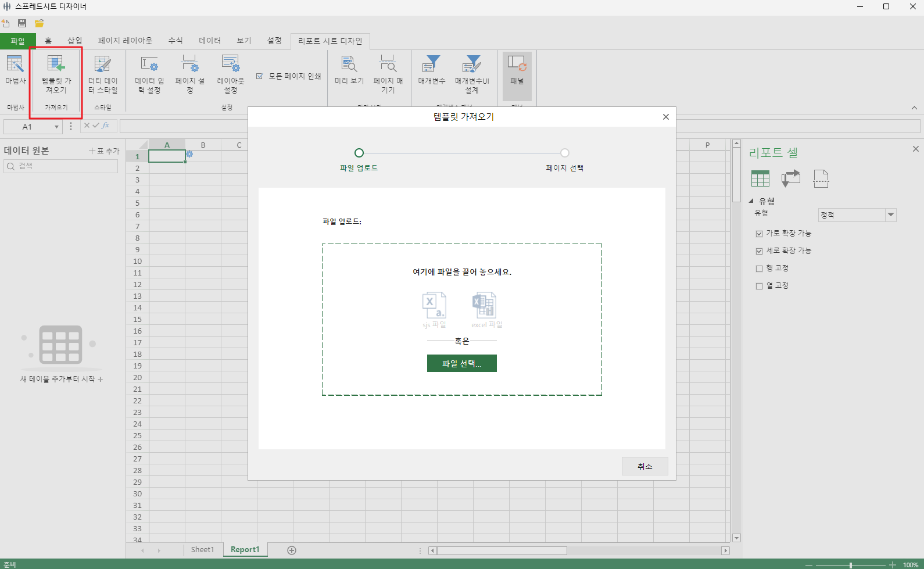Expand the cell name box dropdown
This screenshot has width=924, height=569.
click(56, 127)
